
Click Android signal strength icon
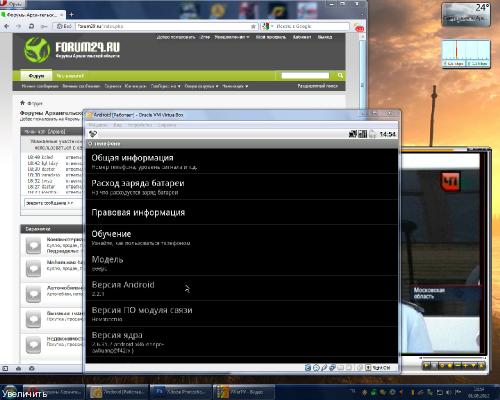coord(363,134)
